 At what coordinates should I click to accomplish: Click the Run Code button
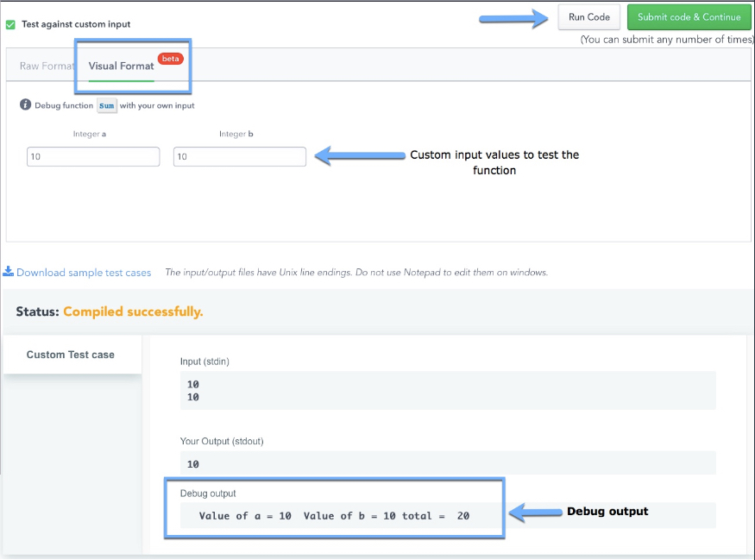(x=588, y=17)
